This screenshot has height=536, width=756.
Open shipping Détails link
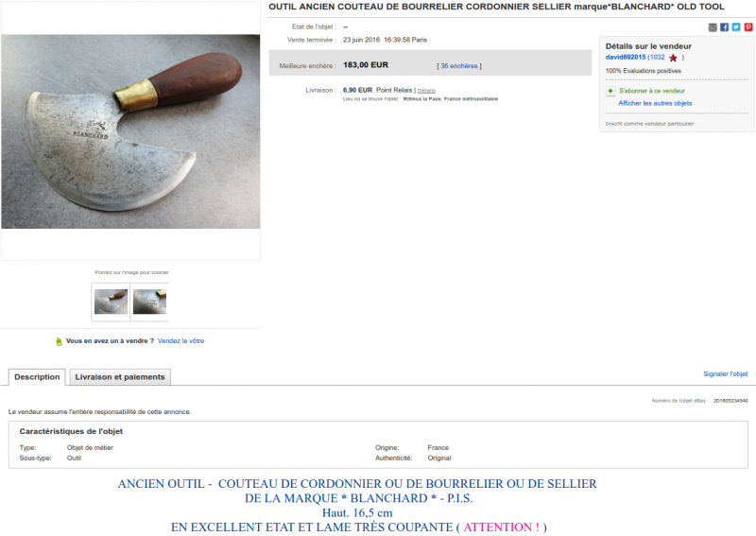click(x=426, y=91)
